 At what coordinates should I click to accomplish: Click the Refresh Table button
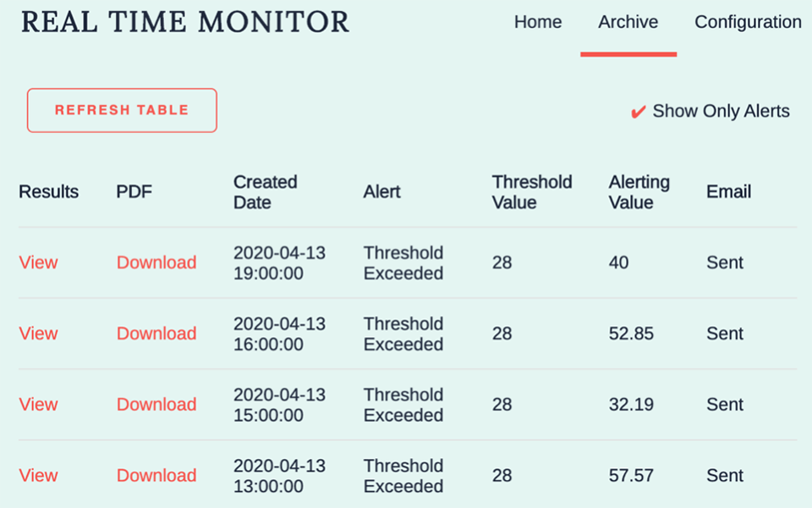[x=122, y=110]
